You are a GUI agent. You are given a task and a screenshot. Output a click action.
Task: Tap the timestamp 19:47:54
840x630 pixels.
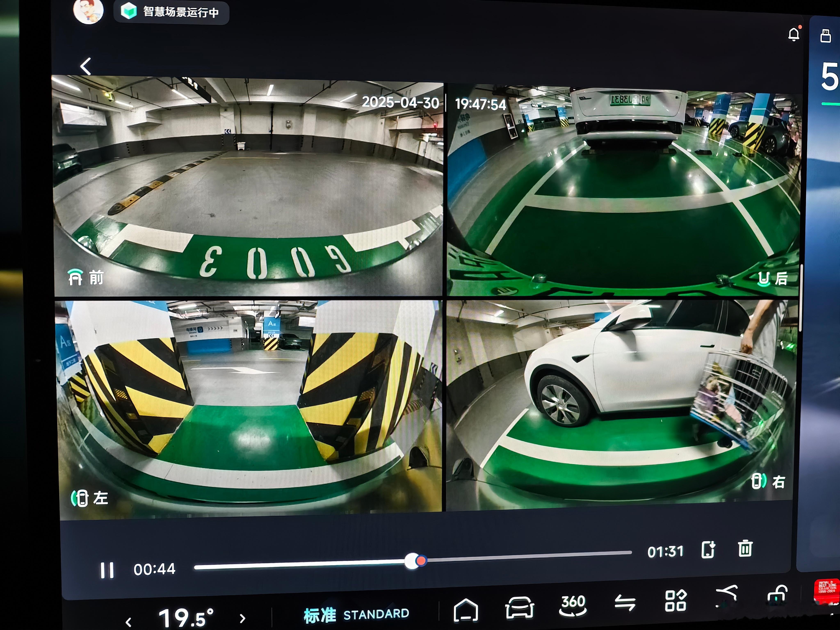480,104
